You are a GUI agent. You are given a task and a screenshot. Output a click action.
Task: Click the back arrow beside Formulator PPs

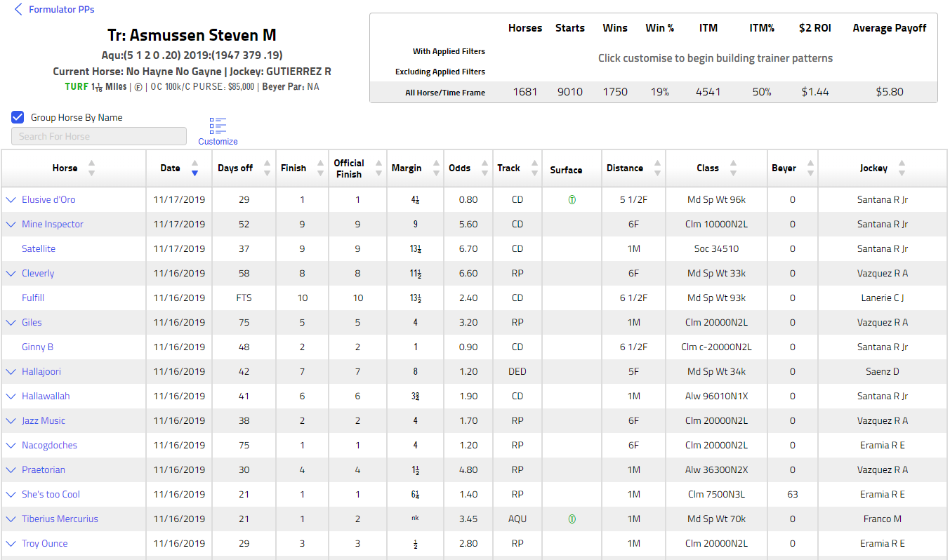[x=18, y=10]
